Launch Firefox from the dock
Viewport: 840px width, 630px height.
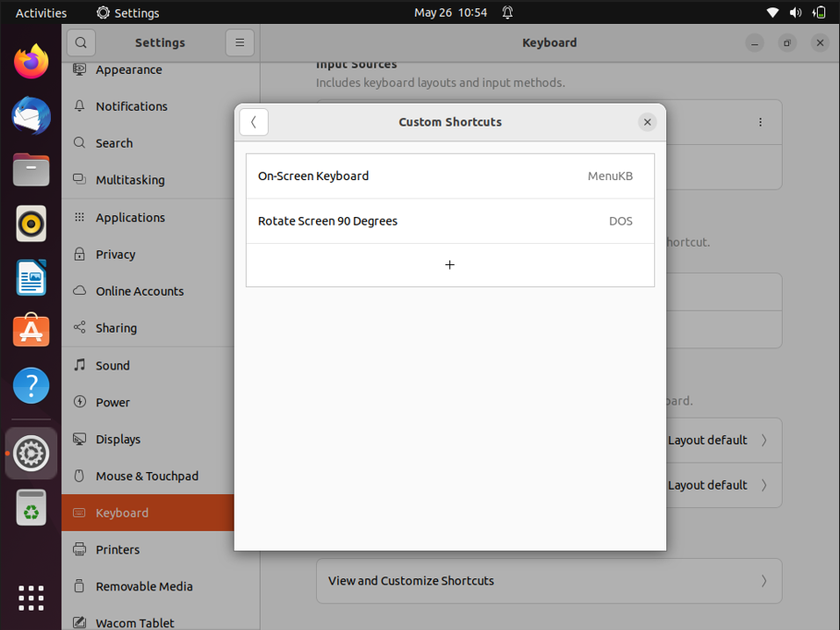(x=31, y=62)
